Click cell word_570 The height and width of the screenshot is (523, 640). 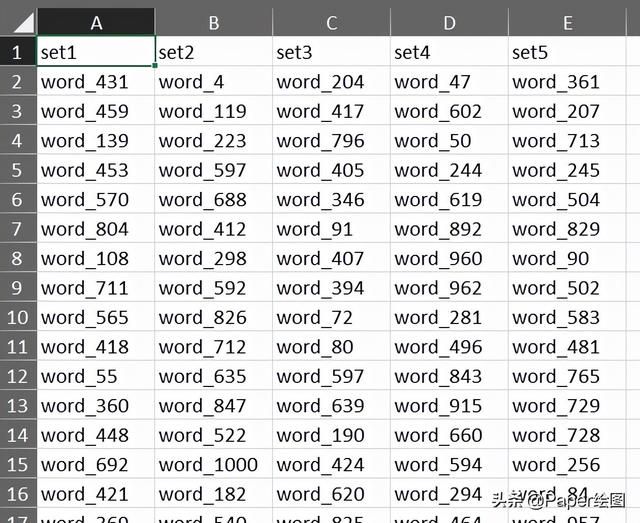[96, 198]
